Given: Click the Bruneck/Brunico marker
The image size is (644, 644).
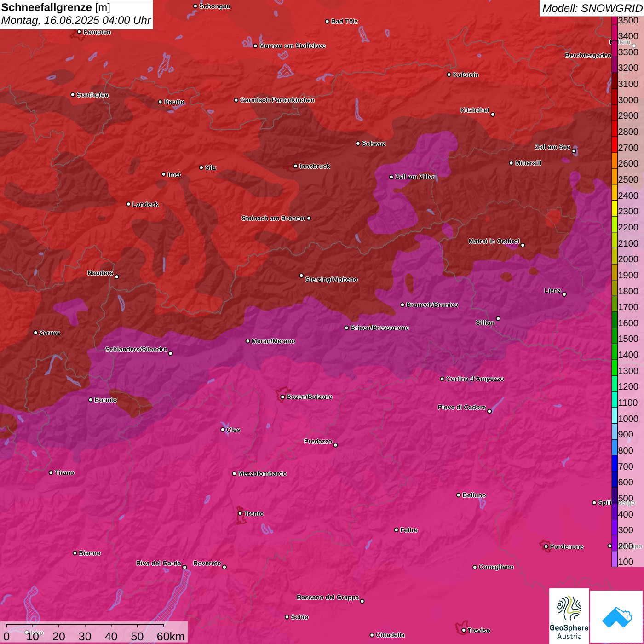Looking at the screenshot, I should click(x=402, y=305).
